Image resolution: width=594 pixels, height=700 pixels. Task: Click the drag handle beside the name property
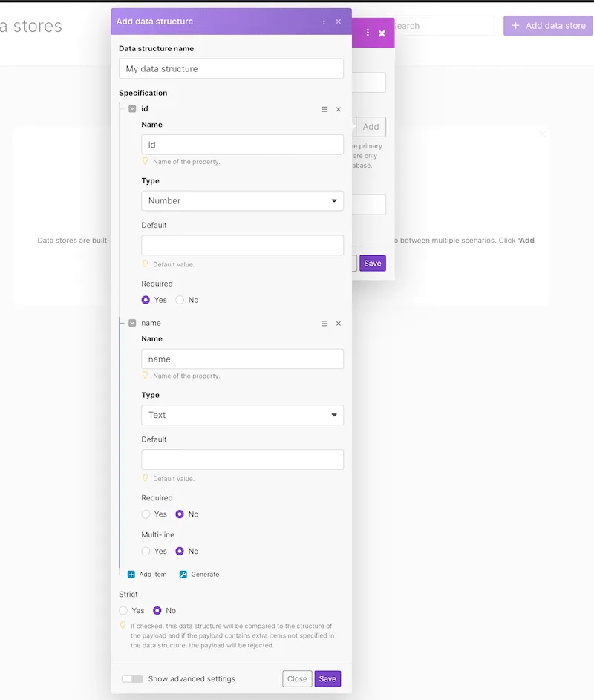[324, 323]
